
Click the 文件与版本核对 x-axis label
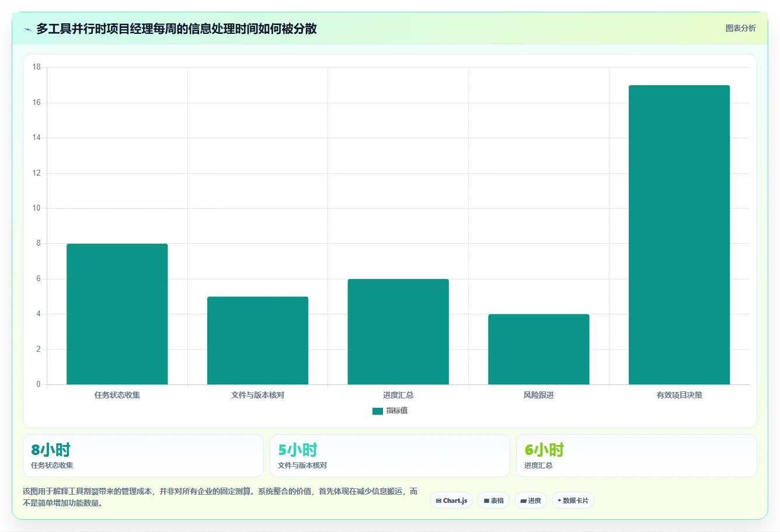[x=257, y=395]
